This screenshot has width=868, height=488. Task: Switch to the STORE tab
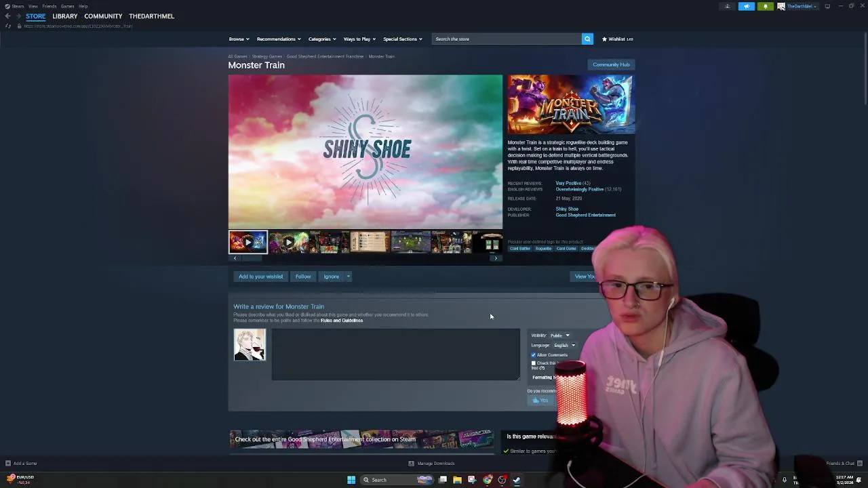coord(36,16)
